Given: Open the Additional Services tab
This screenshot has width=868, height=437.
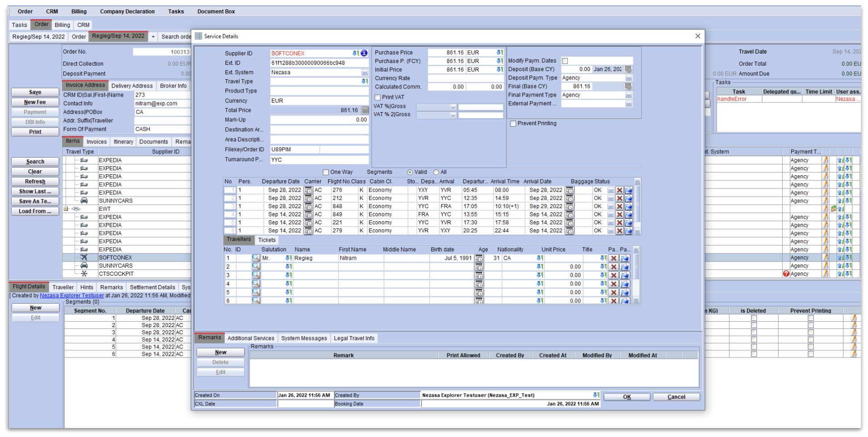Looking at the screenshot, I should click(251, 339).
